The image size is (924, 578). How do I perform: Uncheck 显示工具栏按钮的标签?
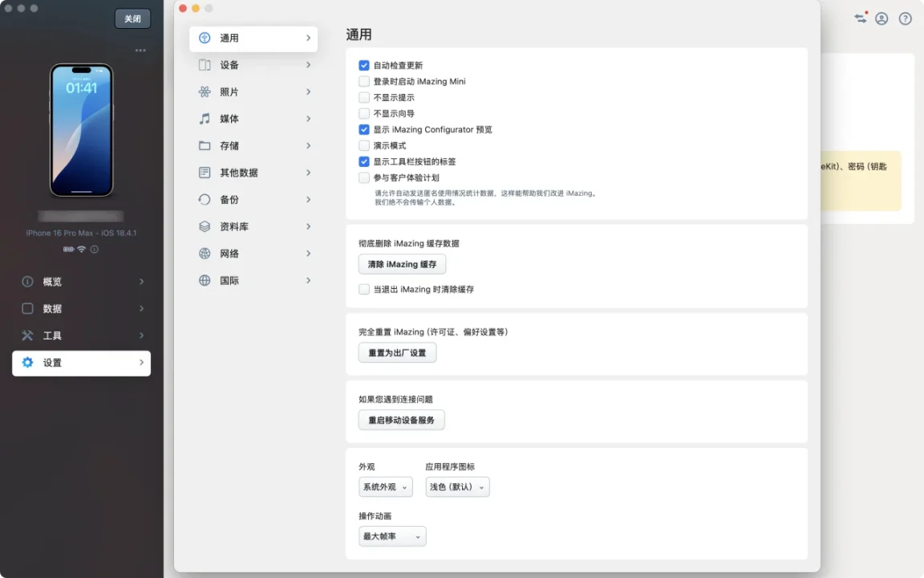pyautogui.click(x=364, y=161)
